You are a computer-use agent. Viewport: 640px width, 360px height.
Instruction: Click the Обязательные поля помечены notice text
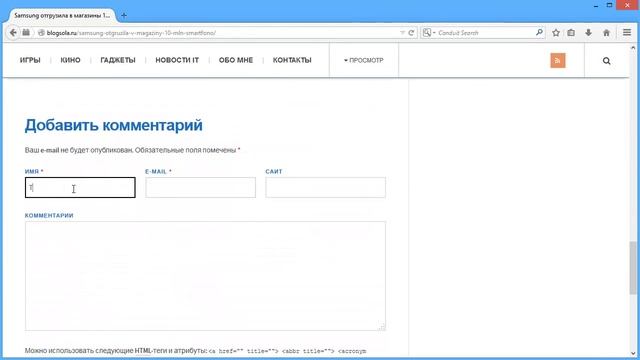[x=187, y=150]
